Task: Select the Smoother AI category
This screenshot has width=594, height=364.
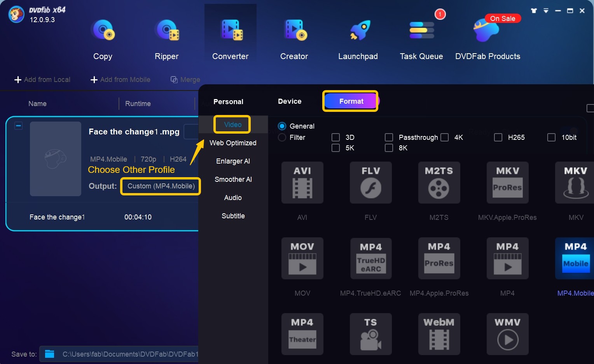Action: pyautogui.click(x=233, y=179)
